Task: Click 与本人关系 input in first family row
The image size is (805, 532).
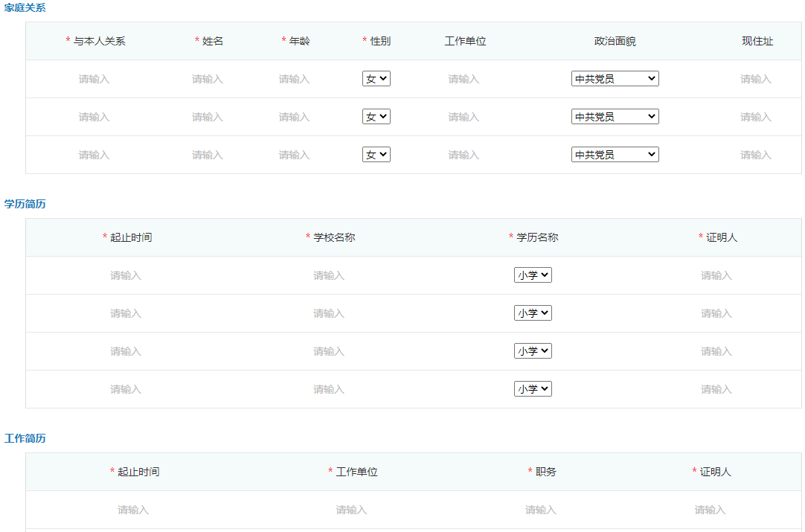Action: pos(94,79)
